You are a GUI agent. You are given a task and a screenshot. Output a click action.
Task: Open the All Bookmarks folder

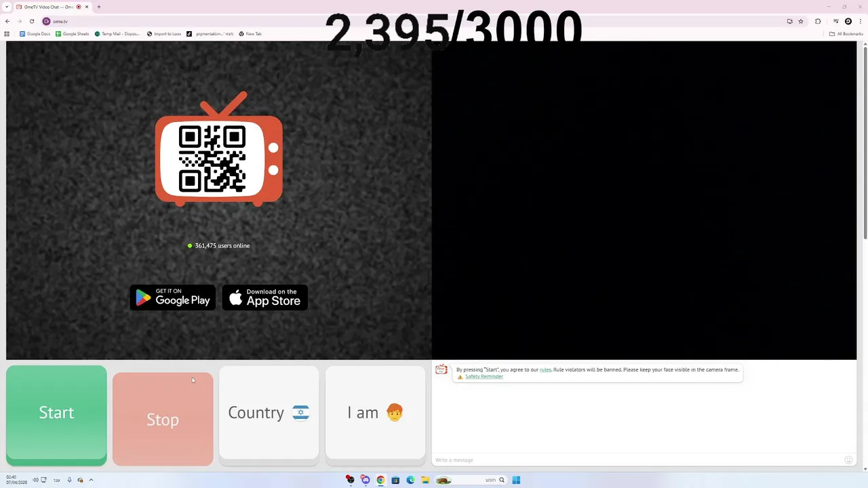(x=846, y=34)
